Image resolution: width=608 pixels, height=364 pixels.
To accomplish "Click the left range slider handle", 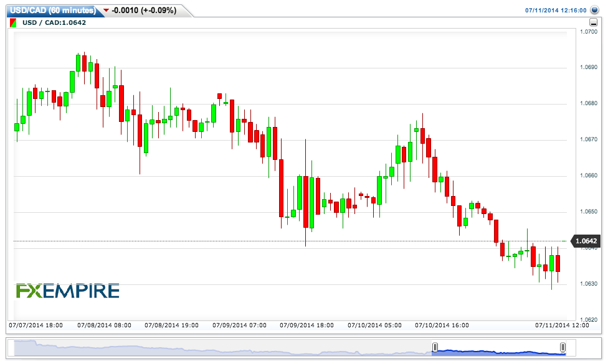I will pyautogui.click(x=435, y=347).
